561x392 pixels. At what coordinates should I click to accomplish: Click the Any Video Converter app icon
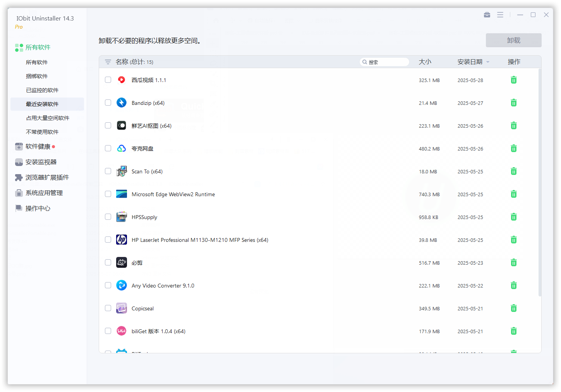122,285
